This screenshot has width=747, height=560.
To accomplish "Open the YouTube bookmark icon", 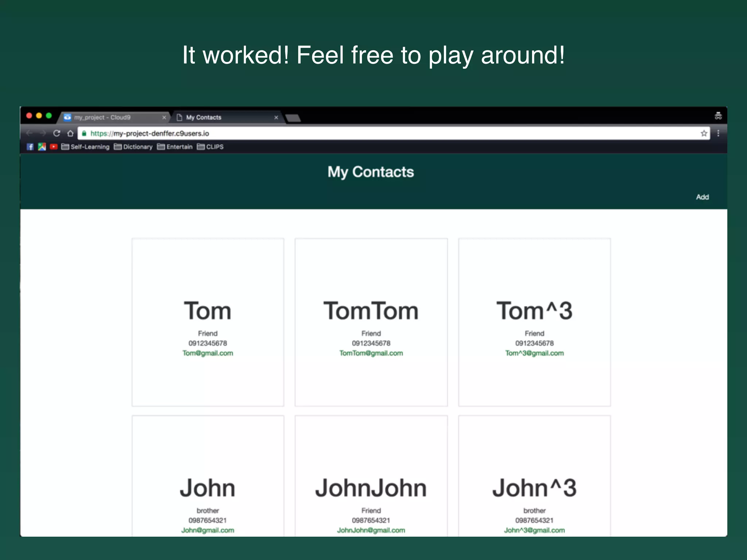I will pos(54,147).
